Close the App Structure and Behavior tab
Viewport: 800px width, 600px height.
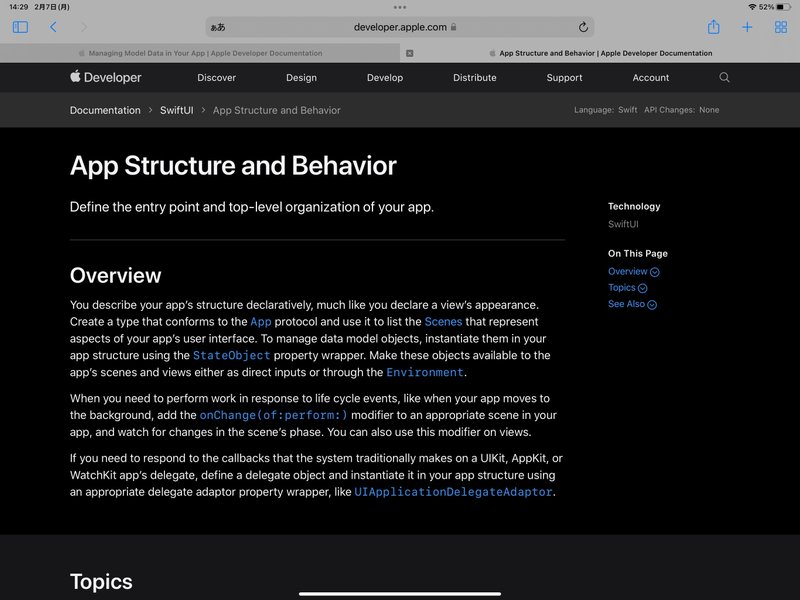click(410, 53)
